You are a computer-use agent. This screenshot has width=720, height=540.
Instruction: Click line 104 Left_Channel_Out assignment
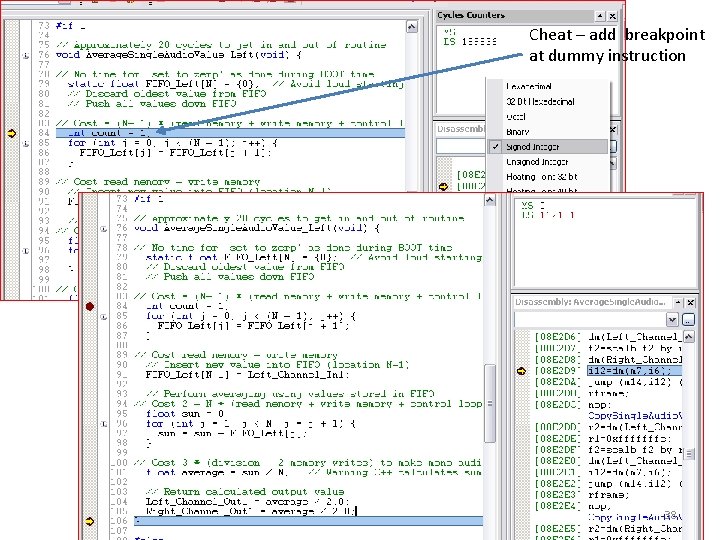tap(248, 501)
